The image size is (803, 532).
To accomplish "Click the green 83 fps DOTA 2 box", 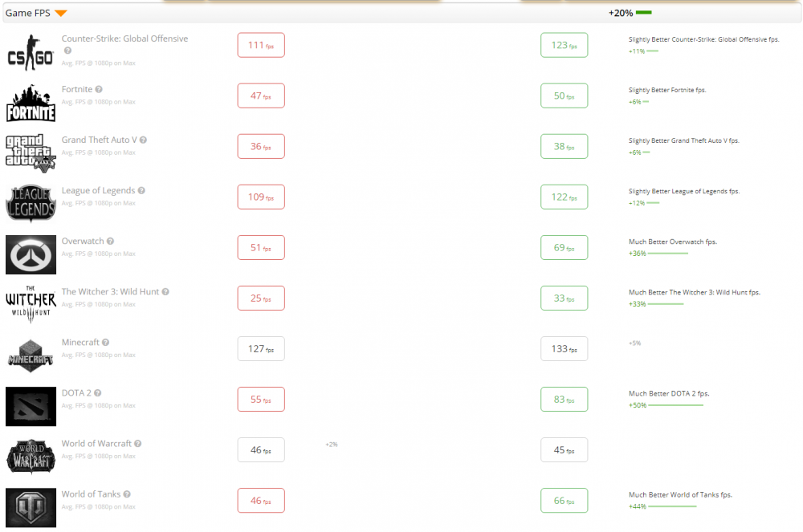I will 565,400.
